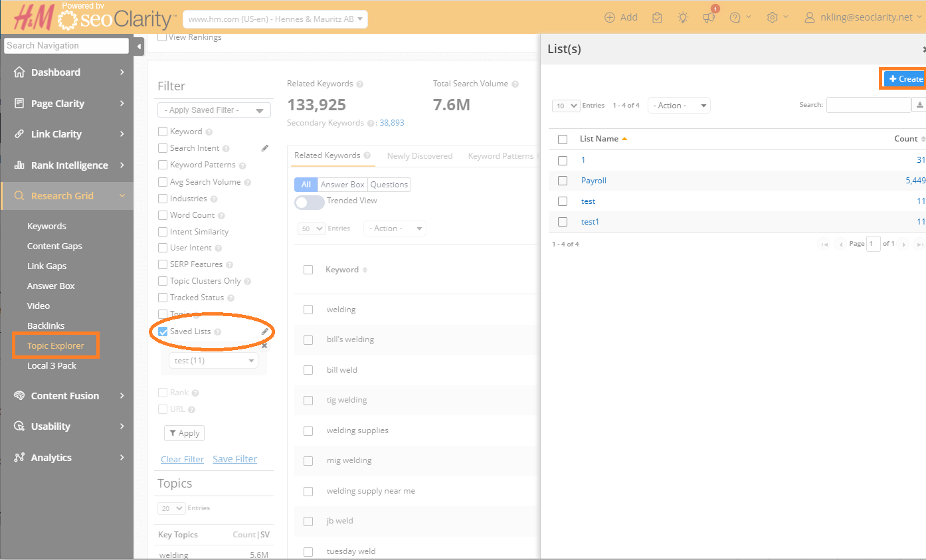Collapse the left navigation sidebar arrow
The height and width of the screenshot is (560, 926).
point(139,46)
